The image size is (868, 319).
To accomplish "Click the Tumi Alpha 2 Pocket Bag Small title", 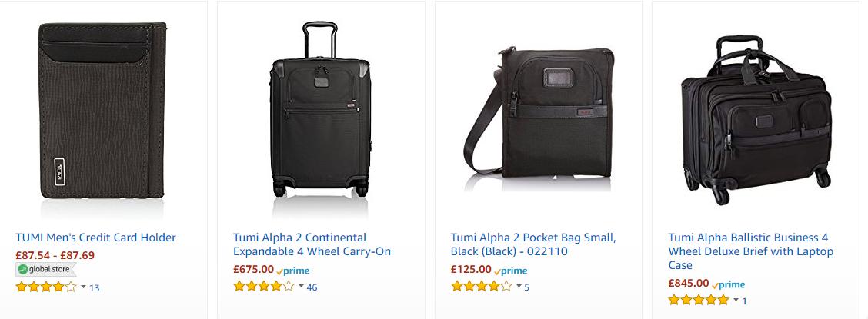I will [x=533, y=244].
